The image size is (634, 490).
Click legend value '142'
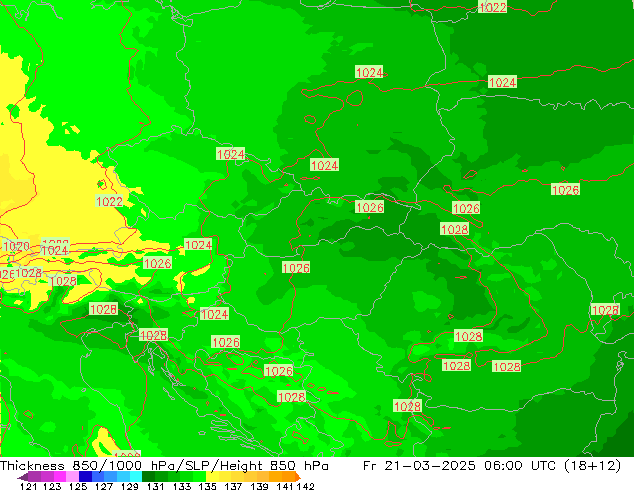click(305, 486)
